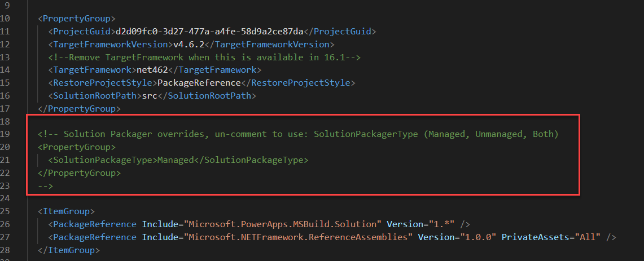This screenshot has height=261, width=644.
Task: Click the comment end marker on line 23
Action: pos(45,185)
